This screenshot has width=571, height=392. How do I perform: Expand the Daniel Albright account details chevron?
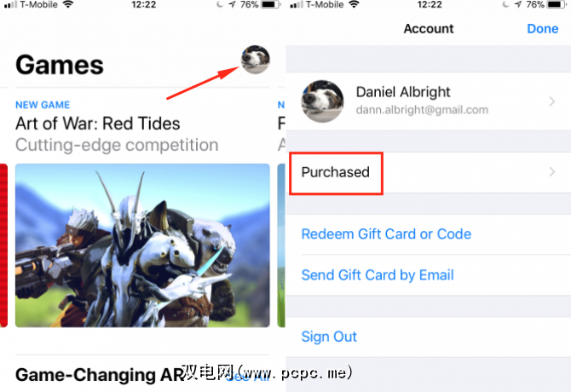552,101
